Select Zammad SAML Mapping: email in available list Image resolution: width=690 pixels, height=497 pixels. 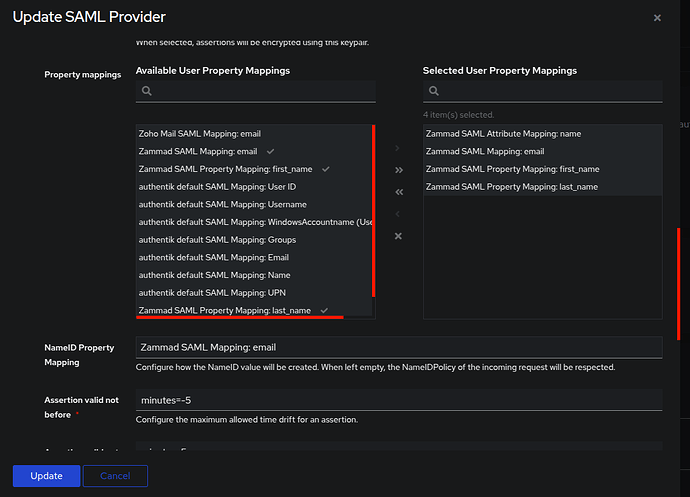tap(254, 151)
